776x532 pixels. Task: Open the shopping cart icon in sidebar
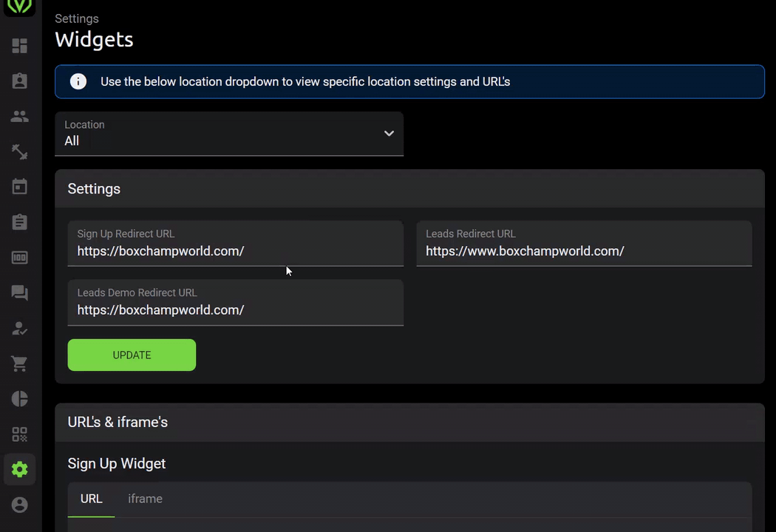pos(19,364)
